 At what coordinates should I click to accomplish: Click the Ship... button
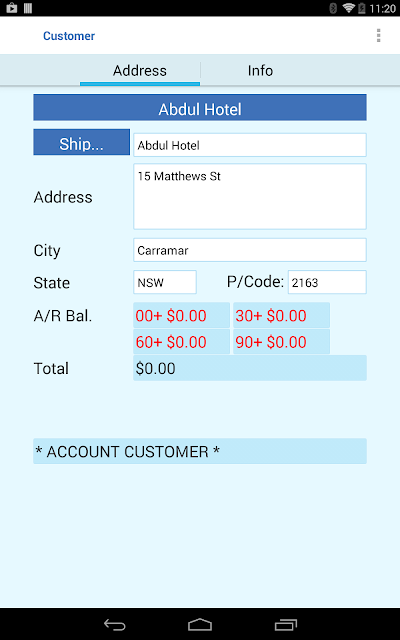point(81,142)
